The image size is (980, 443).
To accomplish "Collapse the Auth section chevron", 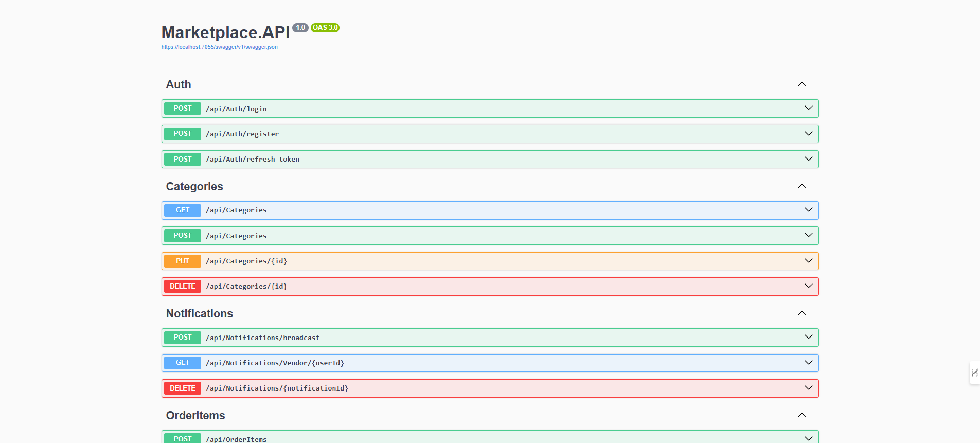I will (801, 84).
